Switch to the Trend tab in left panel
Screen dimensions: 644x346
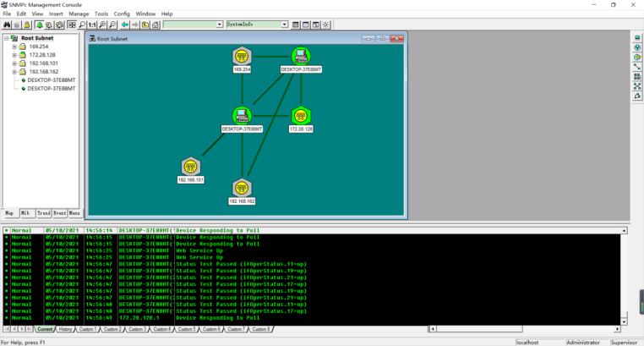[x=44, y=213]
